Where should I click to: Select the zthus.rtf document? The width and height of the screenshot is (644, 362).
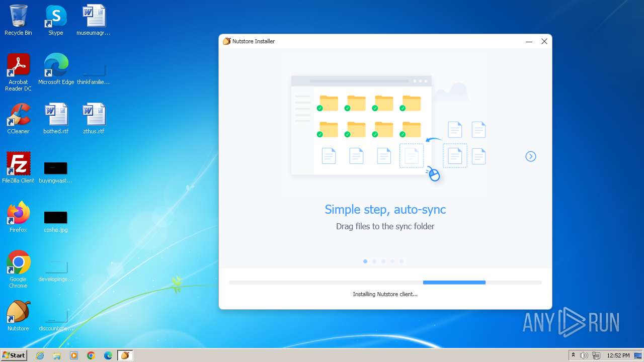point(94,119)
